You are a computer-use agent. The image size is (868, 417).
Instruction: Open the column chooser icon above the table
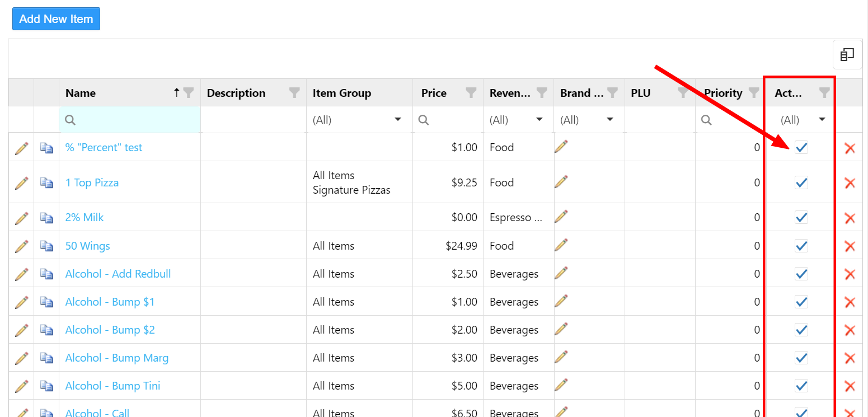pos(847,54)
